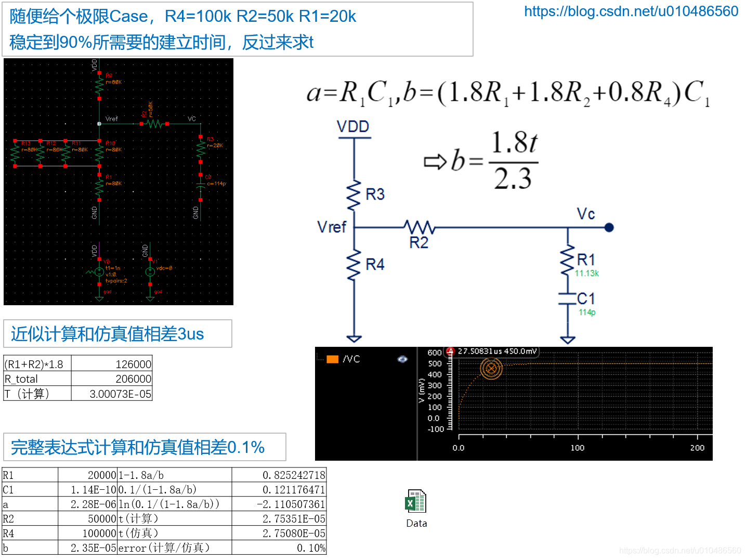Click the VDD label in blue diagram

(x=352, y=126)
